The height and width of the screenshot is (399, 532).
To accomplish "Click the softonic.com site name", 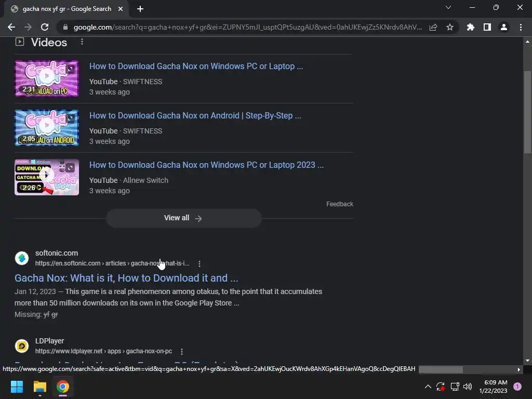I will click(x=57, y=253).
